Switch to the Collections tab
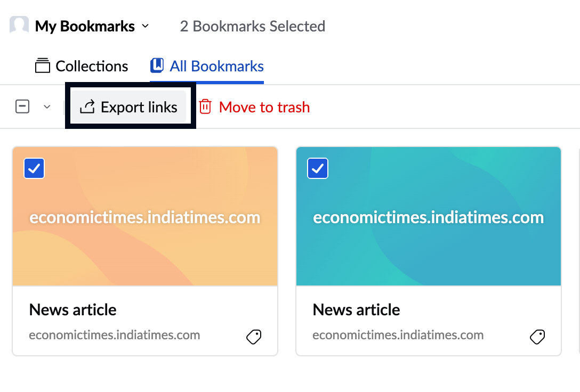 tap(82, 66)
